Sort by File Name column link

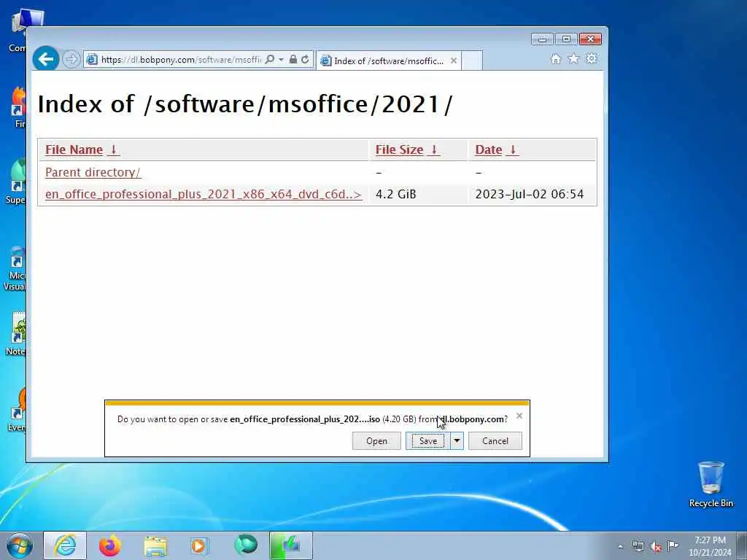tap(82, 149)
